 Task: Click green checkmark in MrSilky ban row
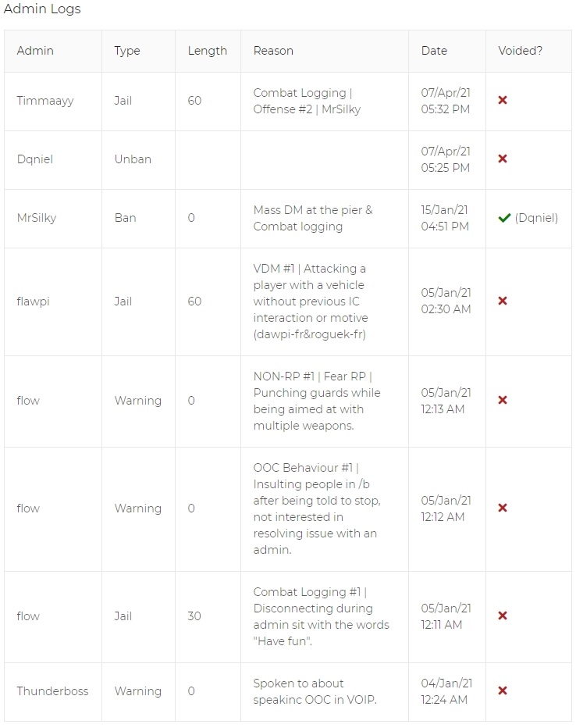point(504,218)
